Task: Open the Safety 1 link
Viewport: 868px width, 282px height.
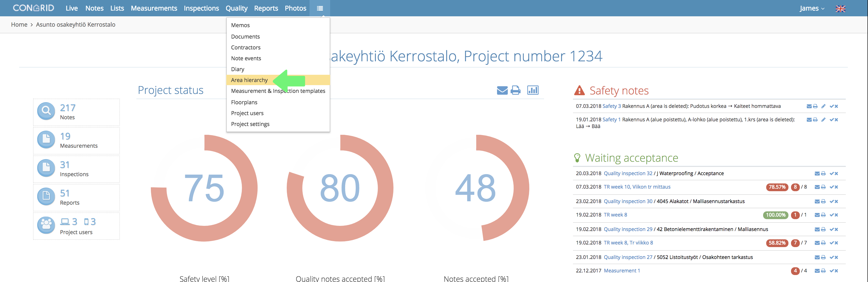Action: pos(611,120)
